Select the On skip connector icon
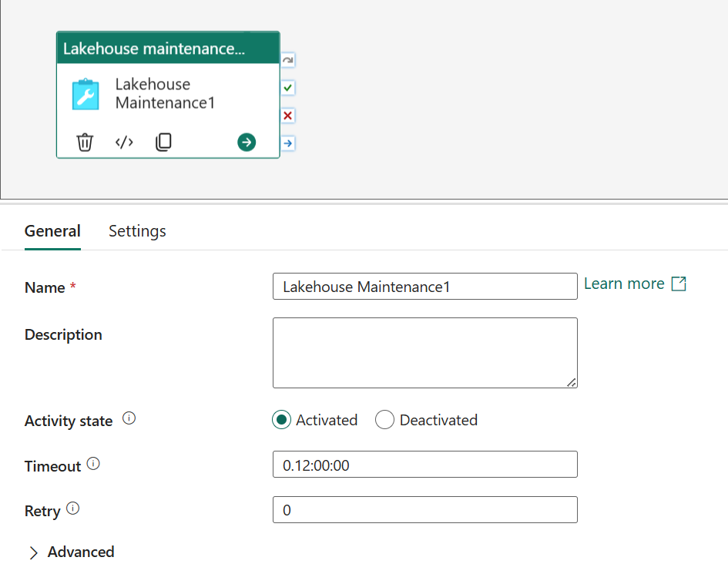728x574 pixels. (x=288, y=60)
